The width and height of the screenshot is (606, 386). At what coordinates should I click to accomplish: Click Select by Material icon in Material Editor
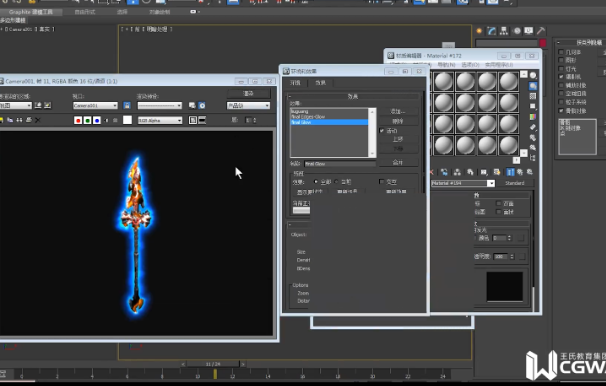(x=533, y=148)
